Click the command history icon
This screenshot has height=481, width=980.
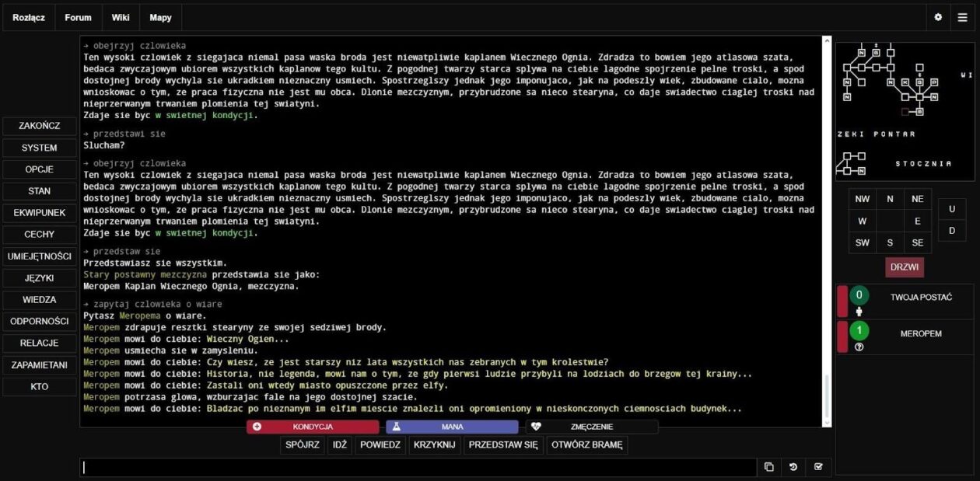tap(793, 467)
